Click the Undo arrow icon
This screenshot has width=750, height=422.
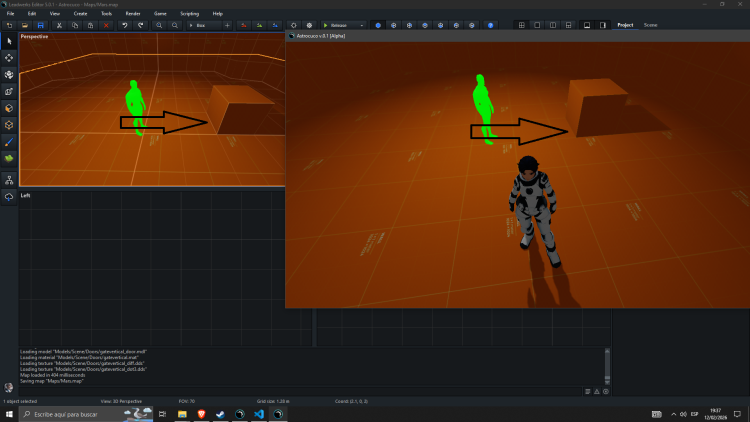click(x=124, y=24)
